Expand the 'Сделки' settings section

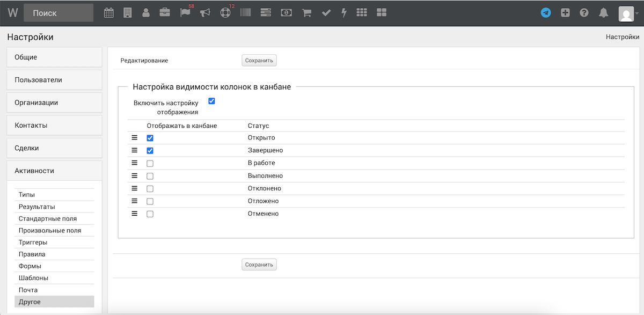tap(54, 148)
